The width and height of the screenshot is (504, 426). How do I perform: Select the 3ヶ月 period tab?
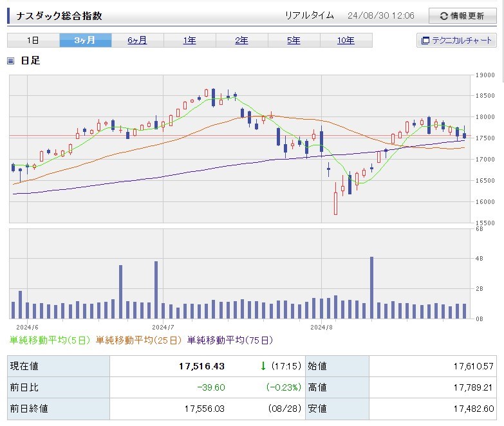[85, 41]
